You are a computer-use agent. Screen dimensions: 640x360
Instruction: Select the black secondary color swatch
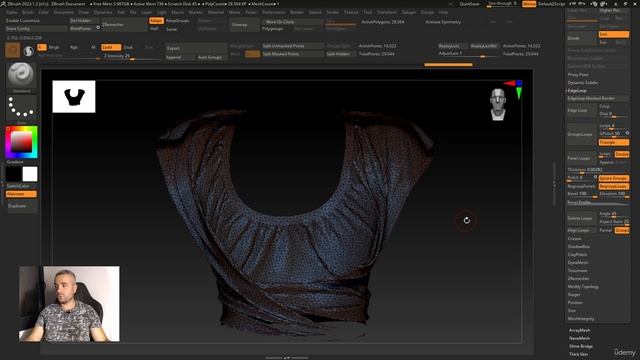pyautogui.click(x=13, y=174)
